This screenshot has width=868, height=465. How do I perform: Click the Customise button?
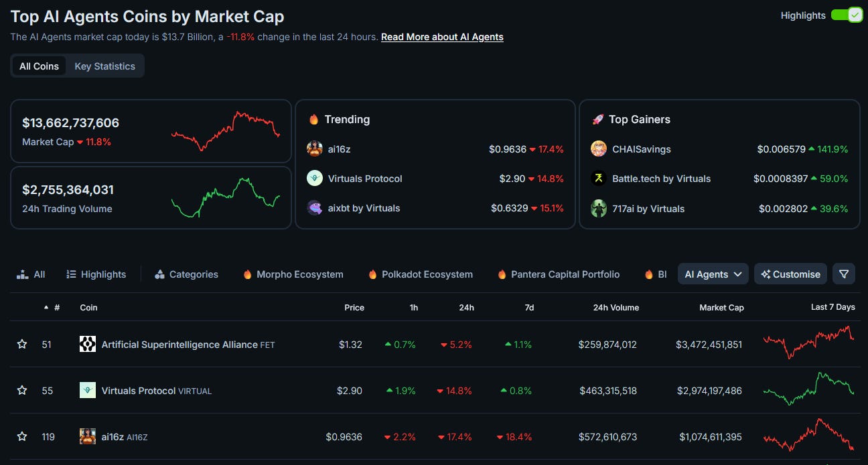790,274
